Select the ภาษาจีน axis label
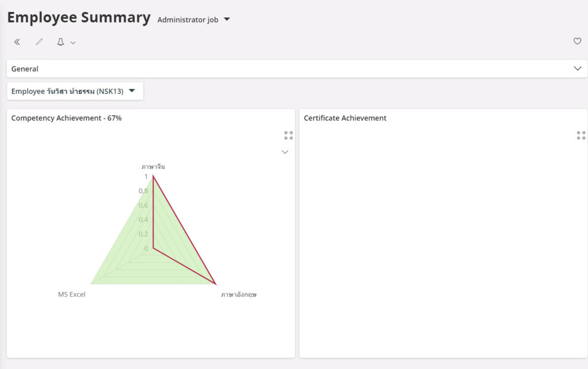The image size is (588, 369). pos(153,167)
